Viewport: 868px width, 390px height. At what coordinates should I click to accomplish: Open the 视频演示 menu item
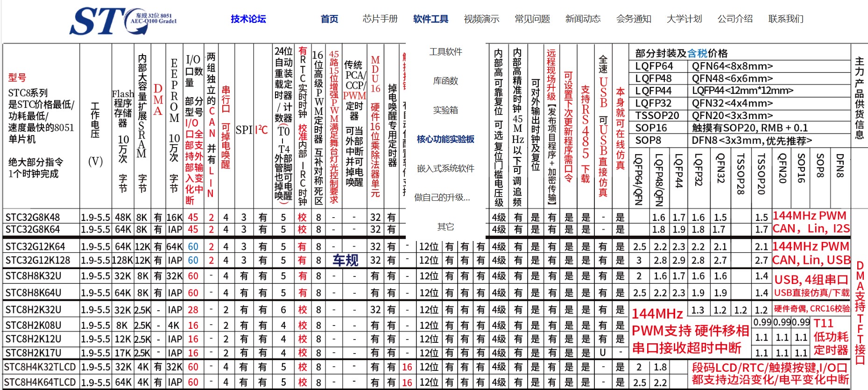[x=481, y=19]
